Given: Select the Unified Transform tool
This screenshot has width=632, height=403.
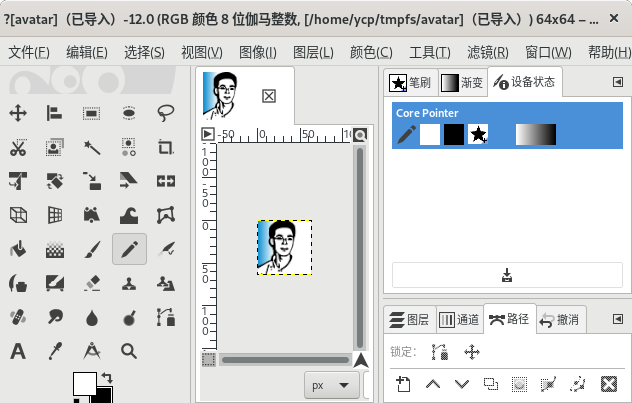Looking at the screenshot, I should coord(18,181).
